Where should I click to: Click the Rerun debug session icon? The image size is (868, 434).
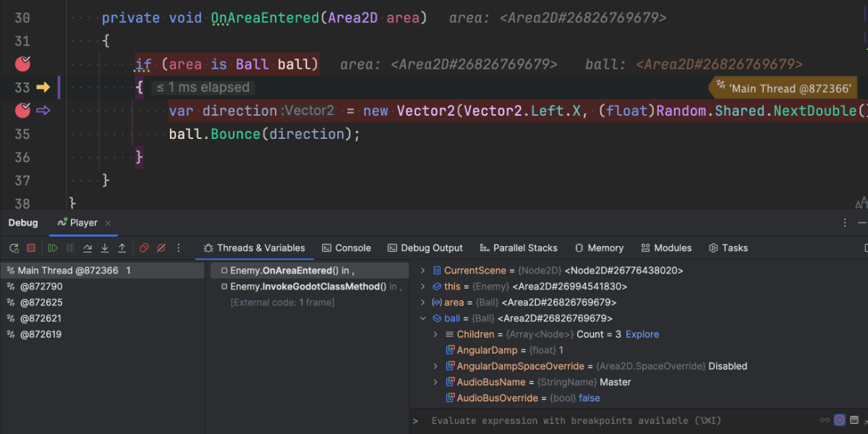(x=14, y=248)
